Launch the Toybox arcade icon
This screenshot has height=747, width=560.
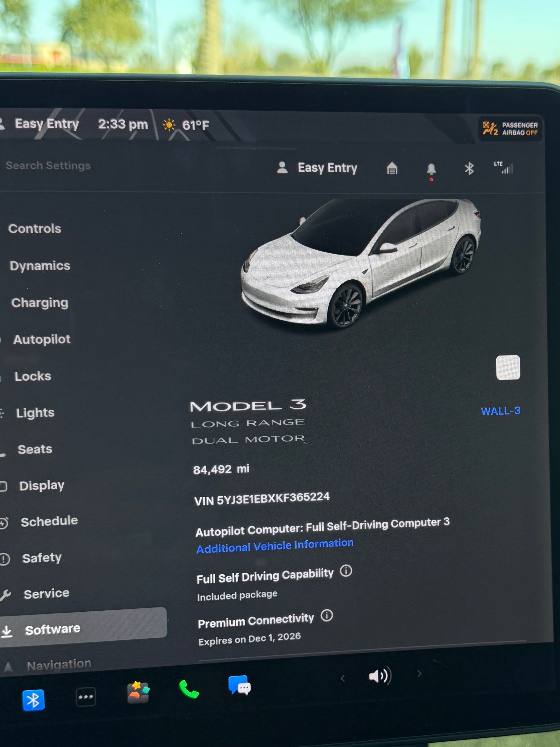[x=138, y=692]
